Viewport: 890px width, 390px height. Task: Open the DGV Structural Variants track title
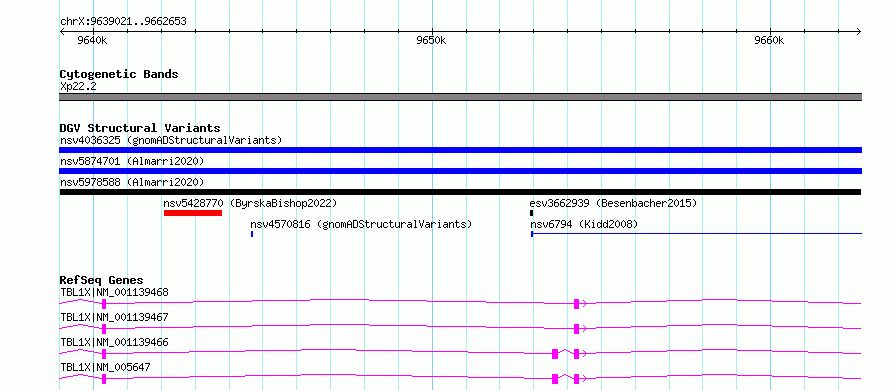pos(140,128)
